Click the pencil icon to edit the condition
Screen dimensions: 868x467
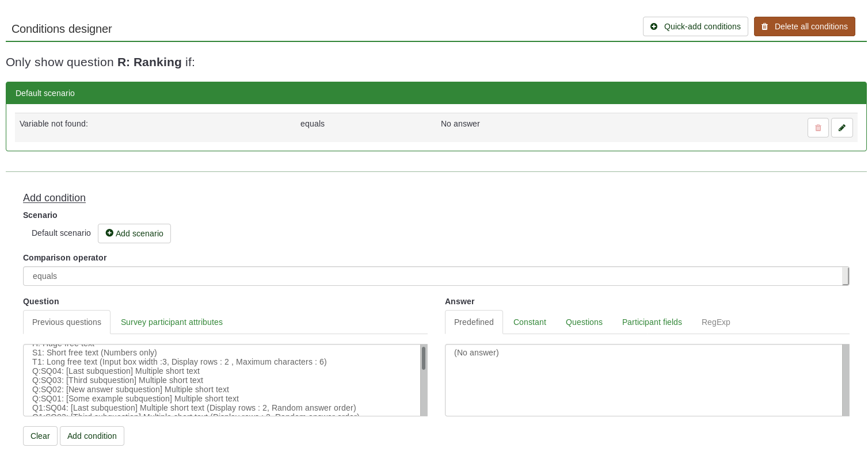[x=842, y=128]
